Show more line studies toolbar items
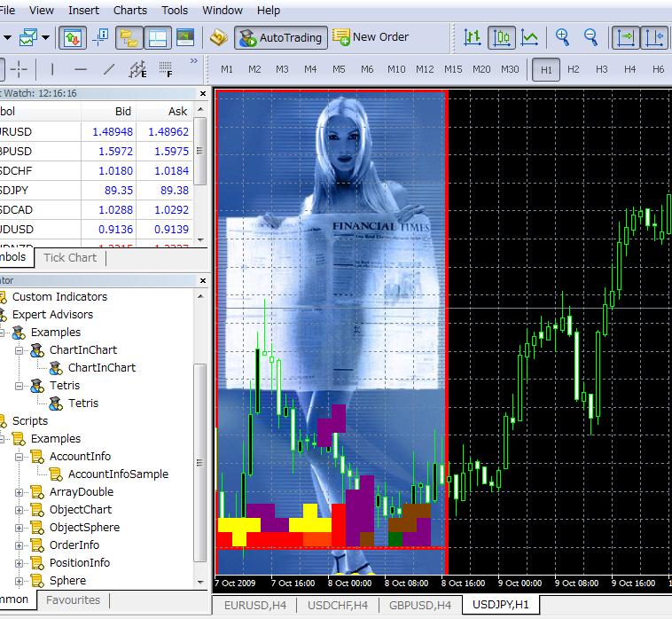 (194, 61)
